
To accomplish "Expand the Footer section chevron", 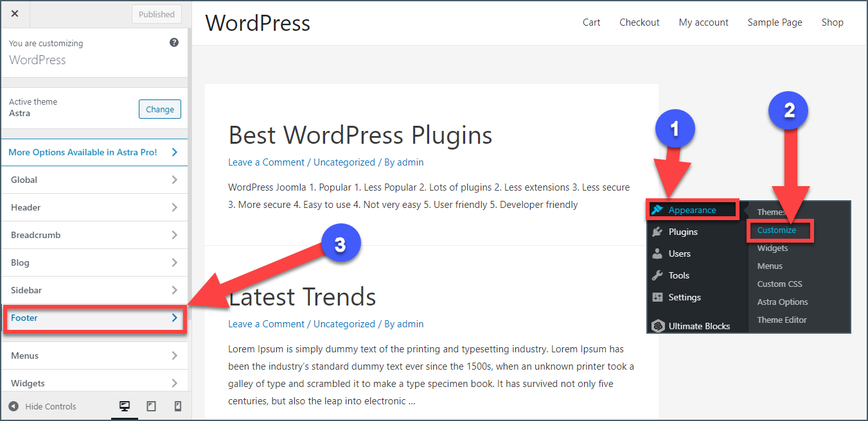I will tap(174, 318).
